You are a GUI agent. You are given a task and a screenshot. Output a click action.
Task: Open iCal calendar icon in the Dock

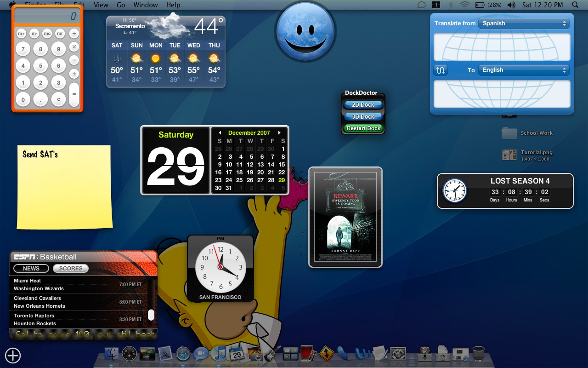click(237, 354)
